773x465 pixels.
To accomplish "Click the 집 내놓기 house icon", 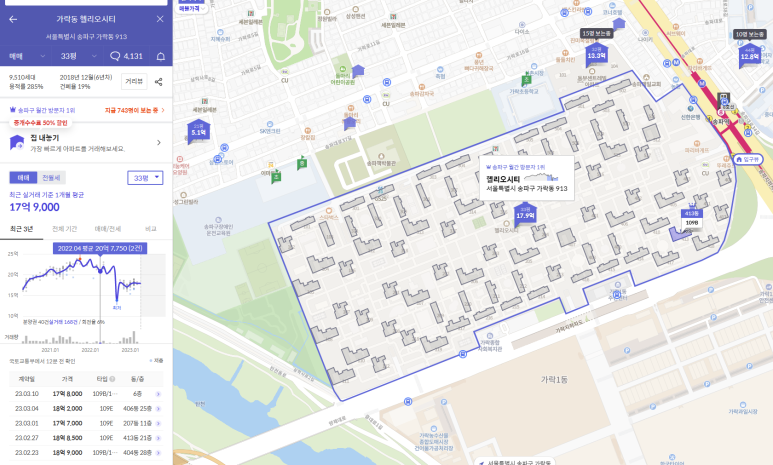I will click(17, 143).
